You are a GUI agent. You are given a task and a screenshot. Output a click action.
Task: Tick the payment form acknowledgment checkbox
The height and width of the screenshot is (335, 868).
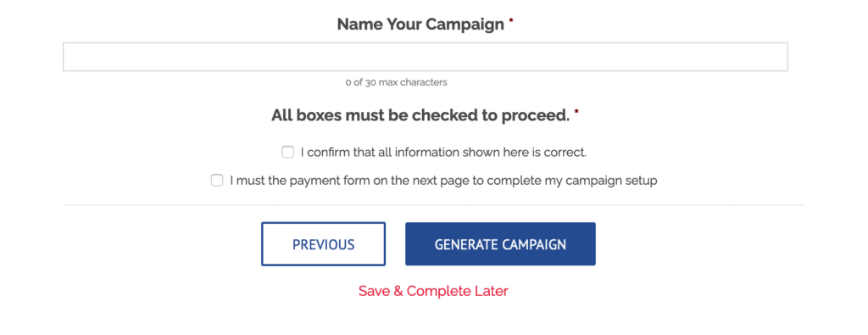[x=217, y=180]
